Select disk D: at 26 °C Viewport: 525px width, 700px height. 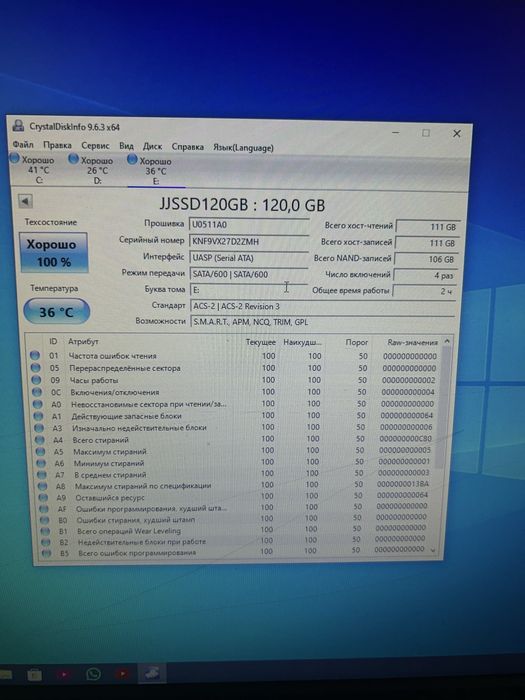coord(93,170)
